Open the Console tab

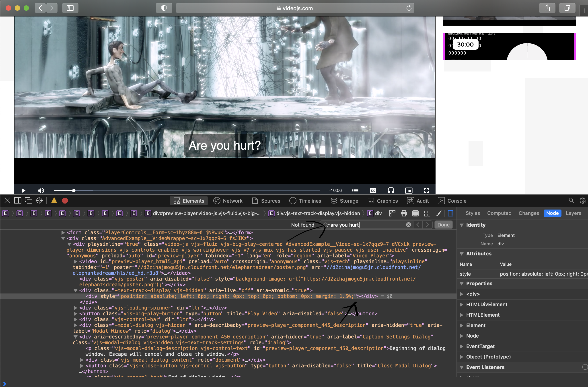coord(452,201)
